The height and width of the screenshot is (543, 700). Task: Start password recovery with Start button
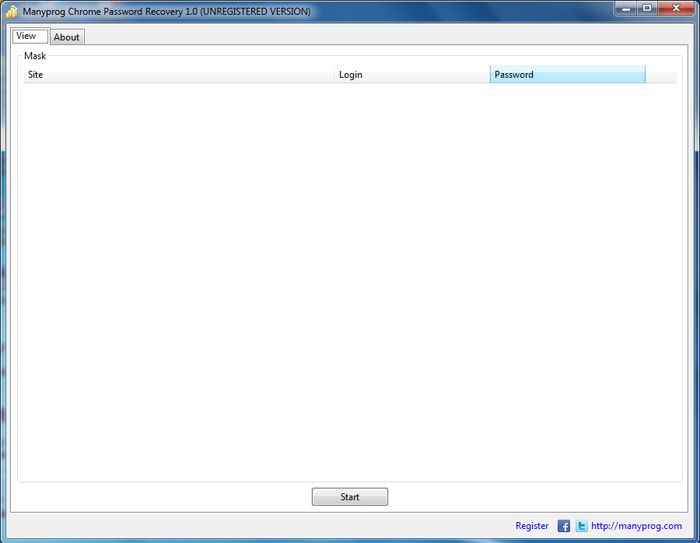coord(350,497)
